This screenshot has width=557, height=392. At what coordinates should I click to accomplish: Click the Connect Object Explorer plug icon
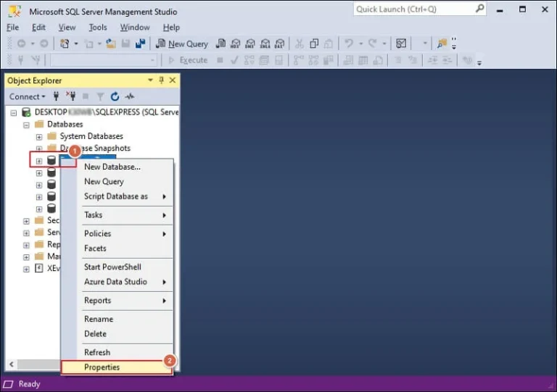click(56, 96)
